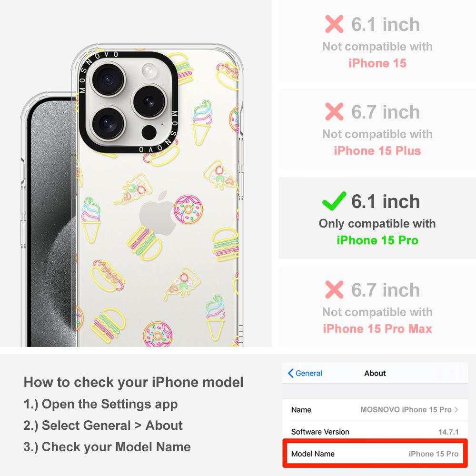
Task: Click the iPhone 15 Pro Max label
Action: (377, 328)
